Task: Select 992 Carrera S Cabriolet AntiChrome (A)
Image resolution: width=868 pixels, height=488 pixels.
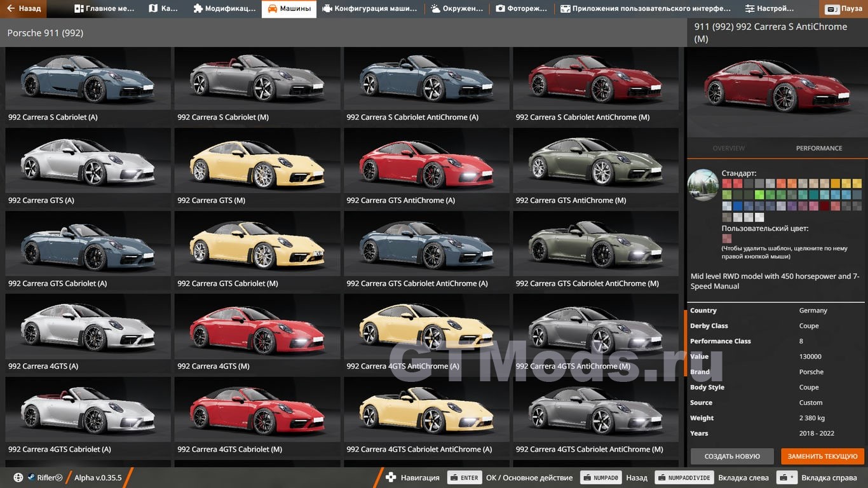Action: [x=426, y=85]
